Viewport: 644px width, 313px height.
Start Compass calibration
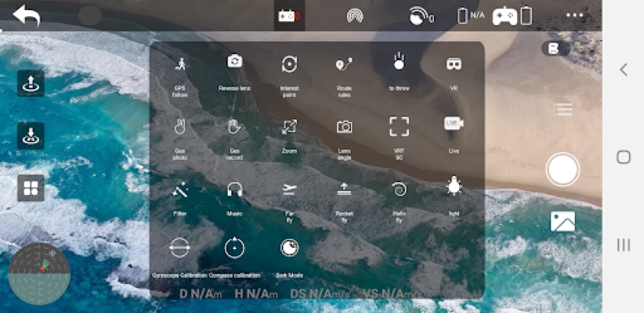point(233,248)
